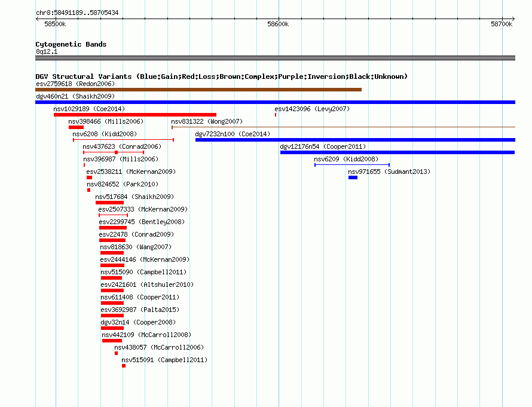Viewport: 532px width, 407px height.
Task: Click the dgv32n14 (Cooper2008) red bar
Action: (112, 328)
